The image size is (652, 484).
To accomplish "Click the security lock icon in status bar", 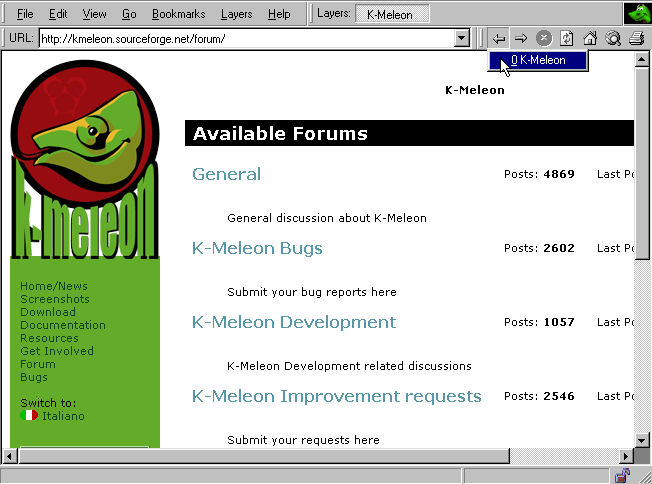I will 621,474.
